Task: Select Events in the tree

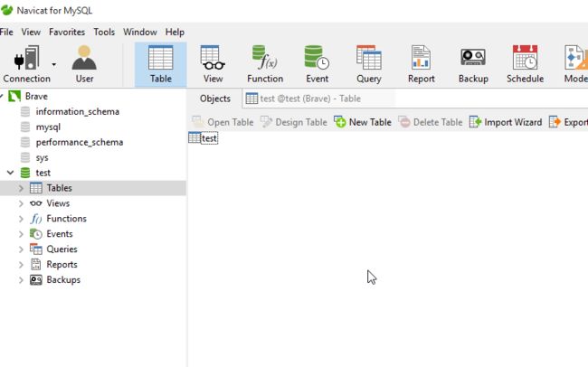Action: click(60, 234)
